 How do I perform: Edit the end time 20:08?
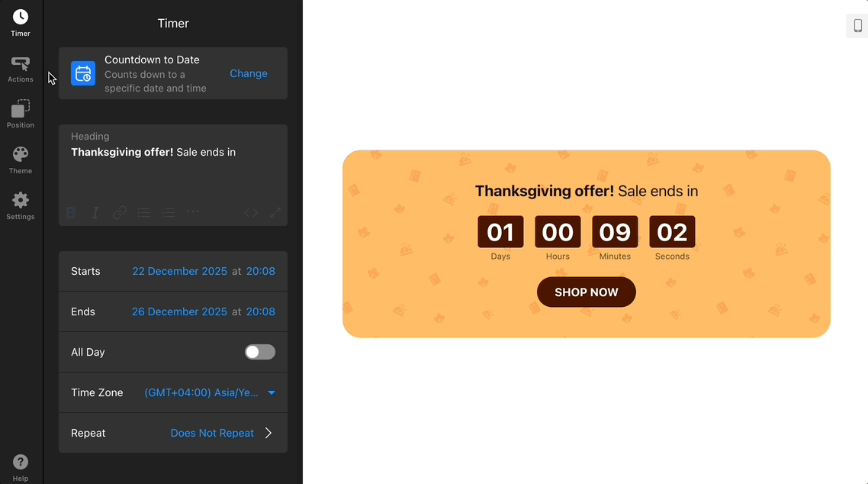pyautogui.click(x=261, y=311)
